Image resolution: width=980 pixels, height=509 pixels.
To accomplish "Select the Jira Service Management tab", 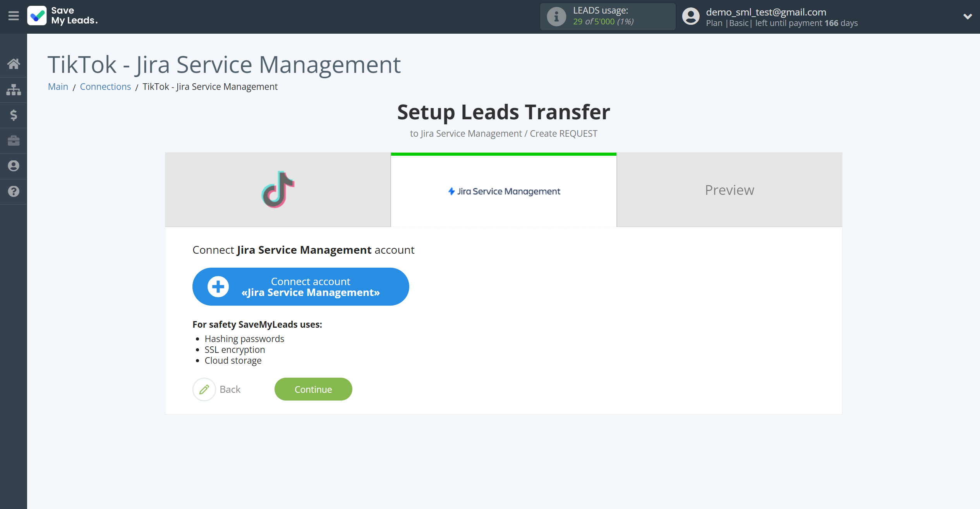I will pyautogui.click(x=504, y=190).
